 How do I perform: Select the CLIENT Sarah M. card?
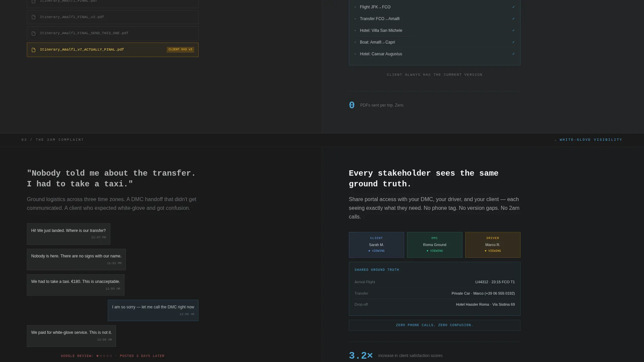[x=376, y=245]
